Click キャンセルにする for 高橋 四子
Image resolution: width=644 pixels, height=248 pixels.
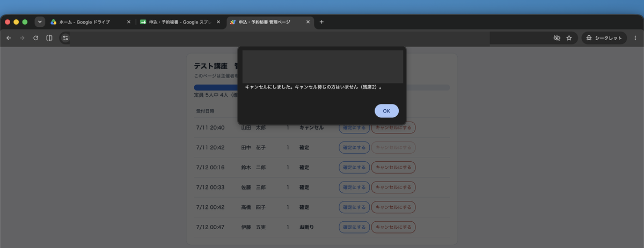(393, 207)
